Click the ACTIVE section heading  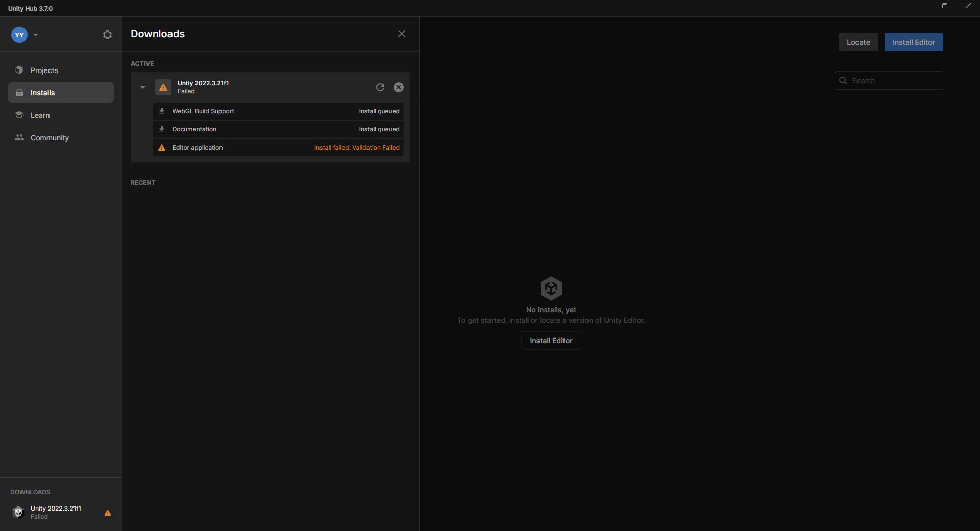(x=142, y=64)
